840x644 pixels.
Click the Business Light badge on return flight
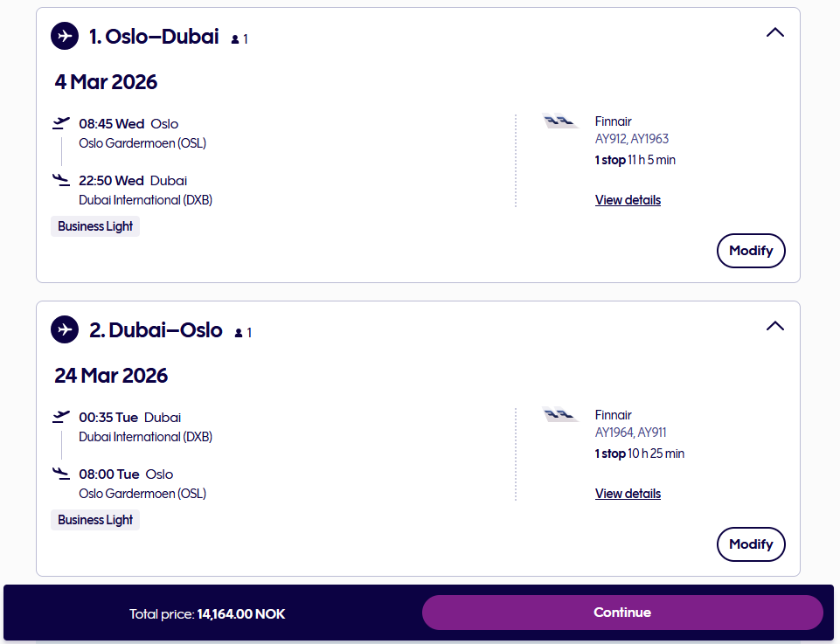point(94,519)
